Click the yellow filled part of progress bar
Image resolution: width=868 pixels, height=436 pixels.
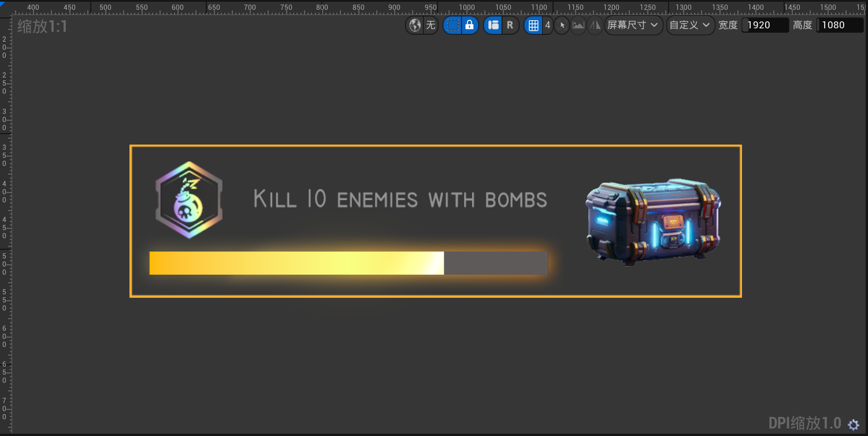pyautogui.click(x=296, y=263)
